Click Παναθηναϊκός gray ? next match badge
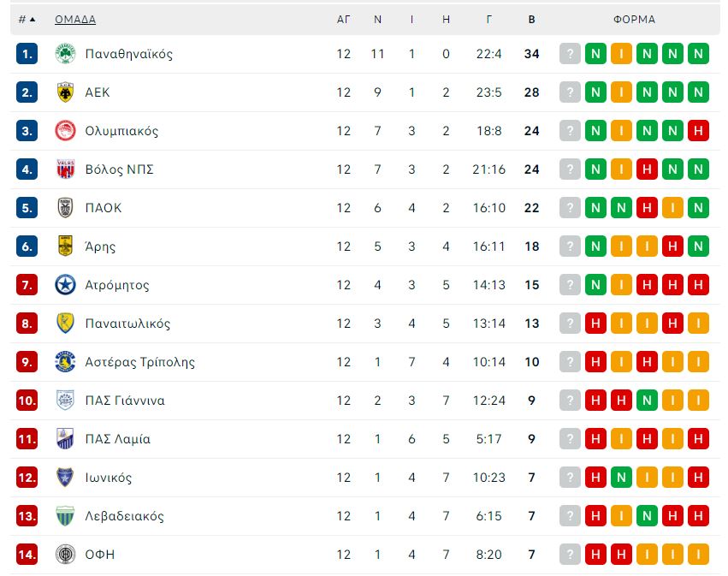728x576 pixels. pos(570,54)
